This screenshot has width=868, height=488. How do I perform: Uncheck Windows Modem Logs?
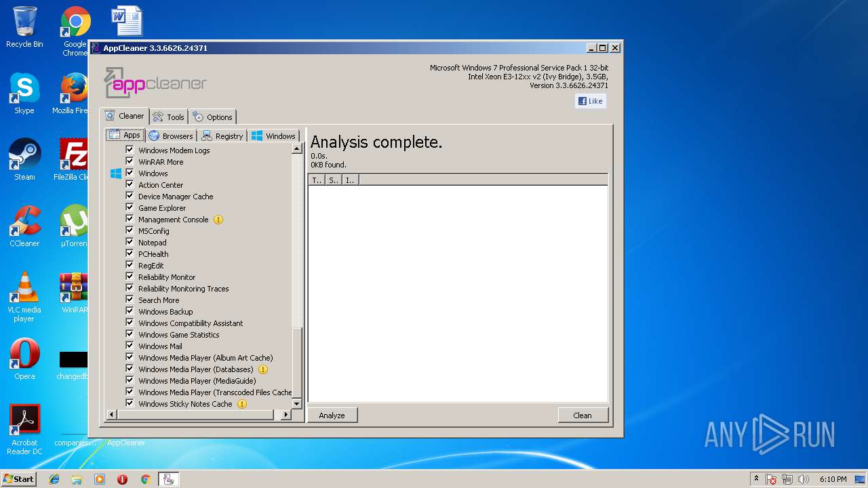pyautogui.click(x=130, y=150)
